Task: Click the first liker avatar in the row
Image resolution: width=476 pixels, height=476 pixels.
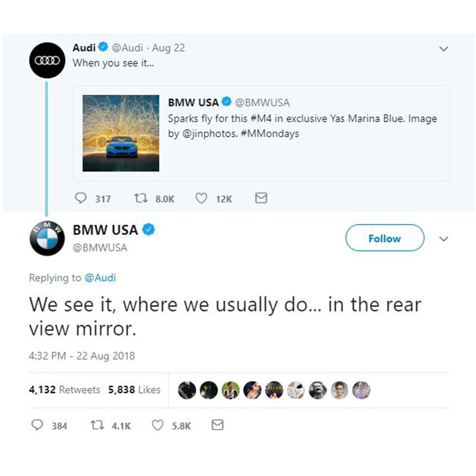Action: (187, 390)
